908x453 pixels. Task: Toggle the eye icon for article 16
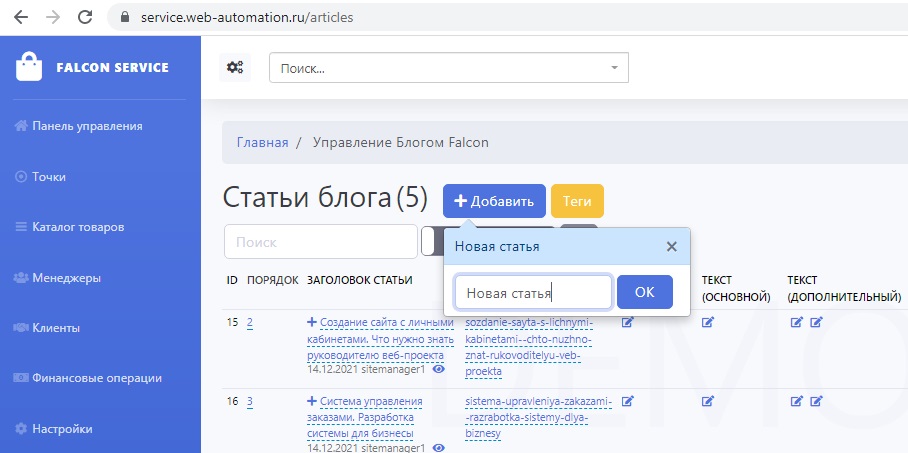point(438,448)
